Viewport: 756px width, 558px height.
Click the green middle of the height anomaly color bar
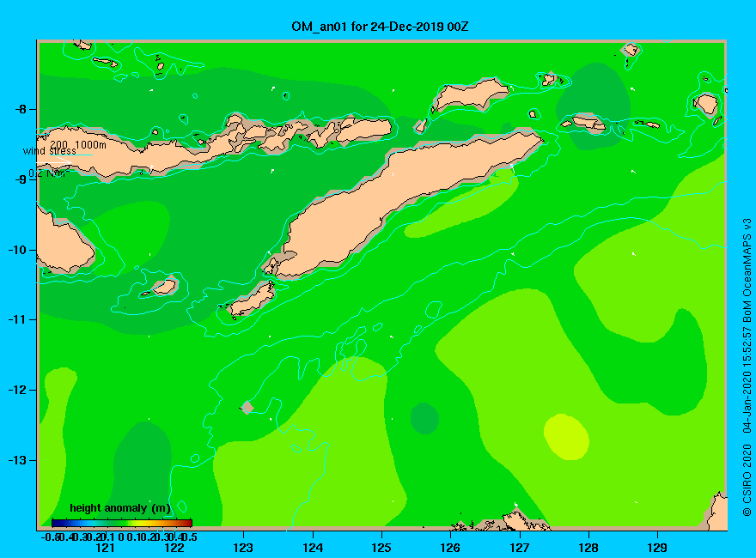tap(121, 523)
